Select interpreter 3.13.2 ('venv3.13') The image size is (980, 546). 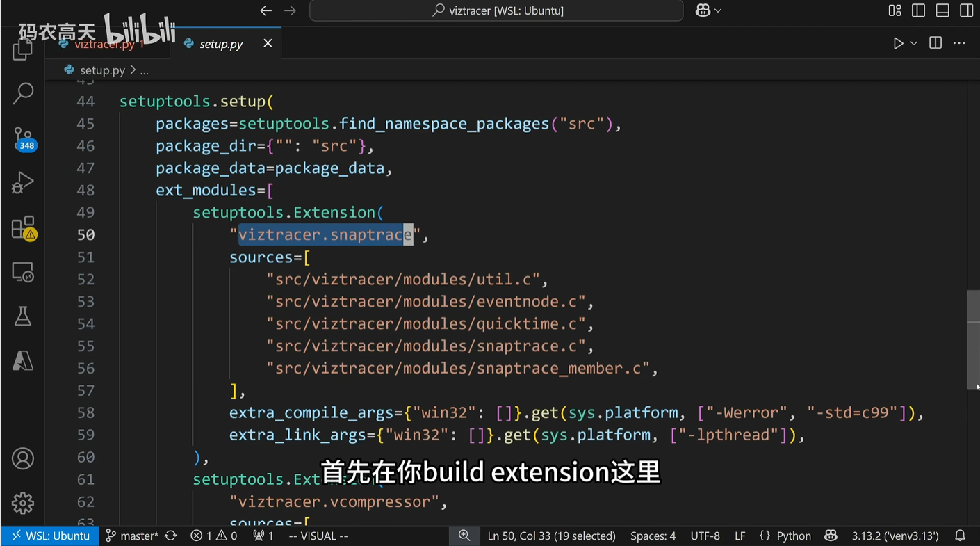[895, 536]
